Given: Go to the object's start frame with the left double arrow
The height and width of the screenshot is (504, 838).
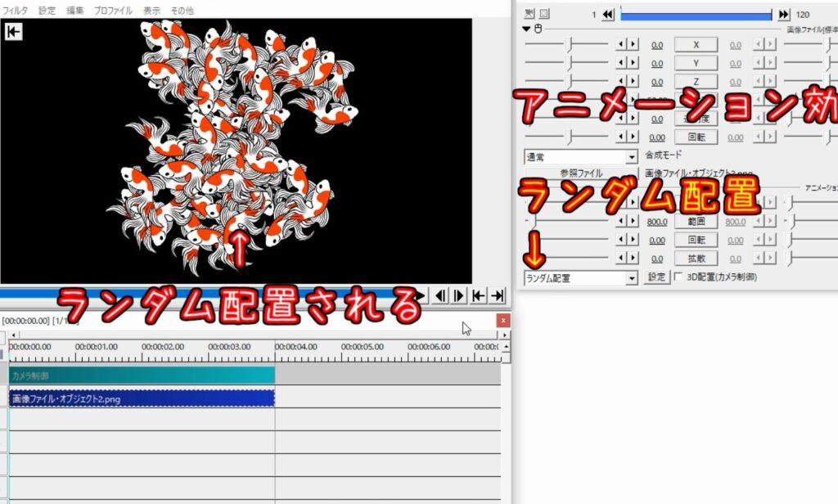Looking at the screenshot, I should (x=607, y=15).
